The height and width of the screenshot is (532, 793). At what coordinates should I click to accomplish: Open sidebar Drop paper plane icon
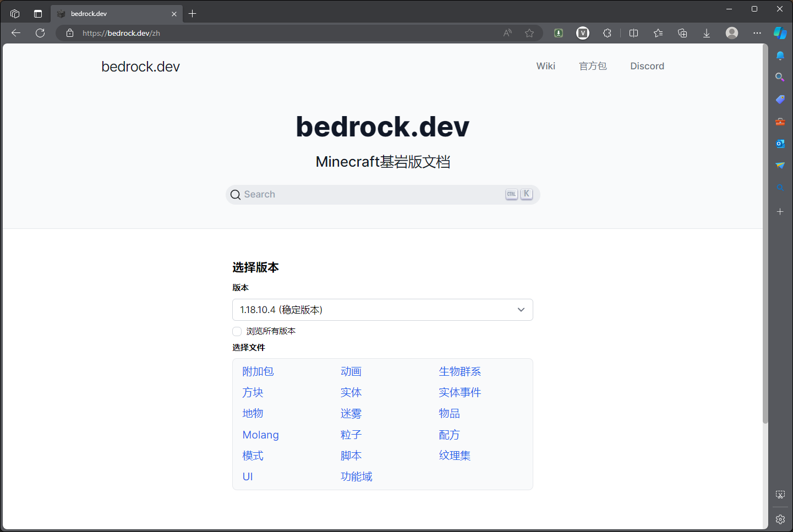[x=780, y=166]
